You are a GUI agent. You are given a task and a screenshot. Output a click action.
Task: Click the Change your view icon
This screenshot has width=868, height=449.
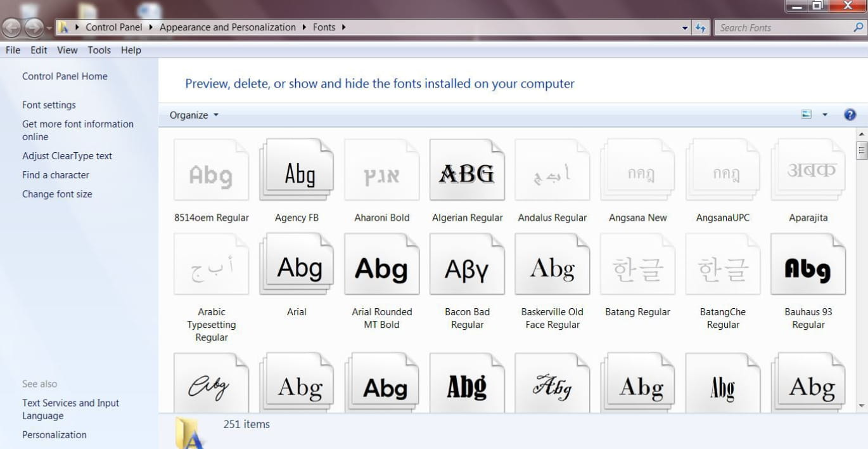(x=807, y=115)
